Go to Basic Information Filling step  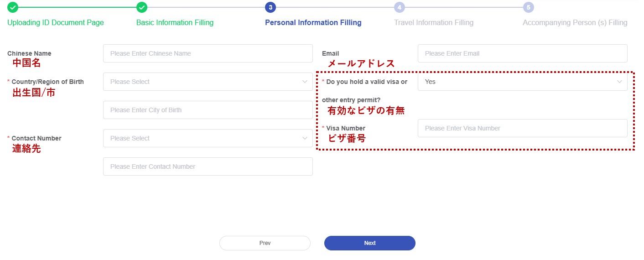click(175, 22)
